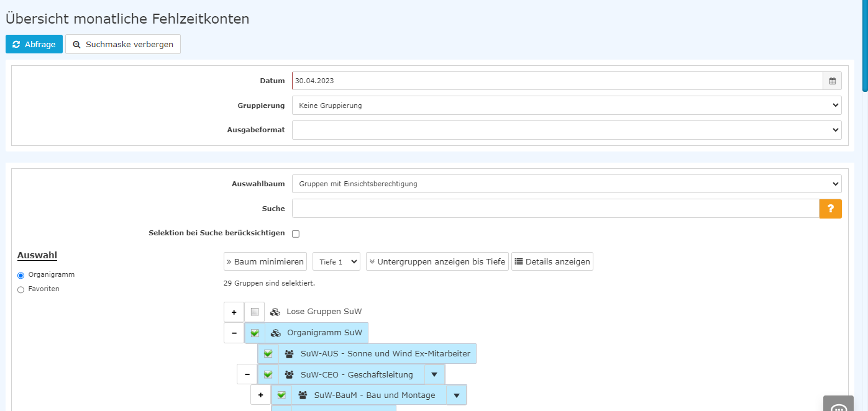Click the SuW-BauM people icon
The width and height of the screenshot is (868, 411).
click(303, 395)
